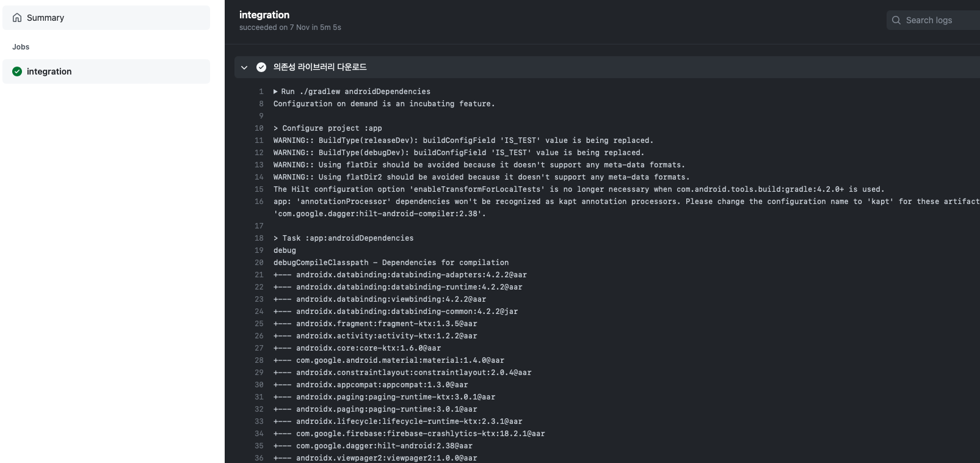Image resolution: width=980 pixels, height=463 pixels.
Task: Select the integration job in sidebar
Action: pos(106,71)
